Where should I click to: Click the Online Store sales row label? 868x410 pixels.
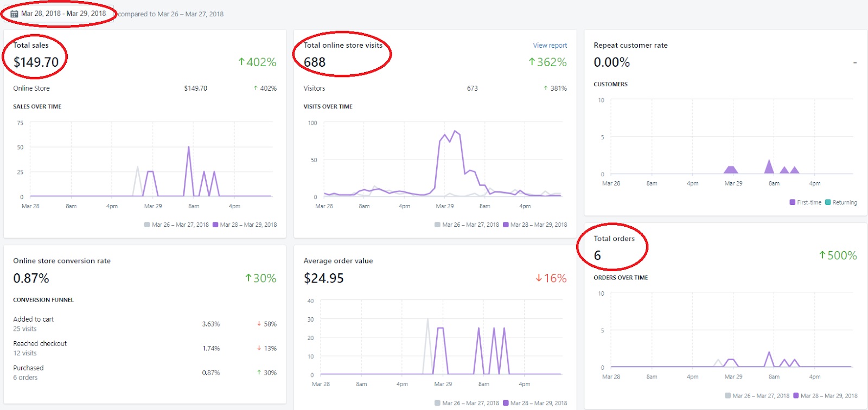(x=31, y=88)
